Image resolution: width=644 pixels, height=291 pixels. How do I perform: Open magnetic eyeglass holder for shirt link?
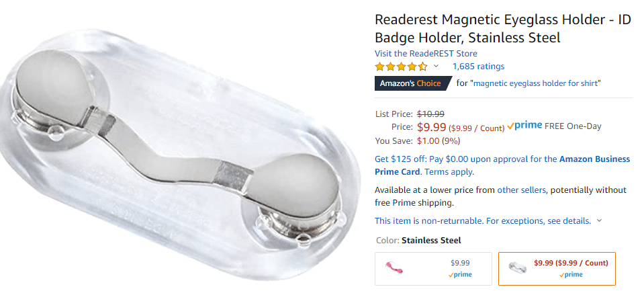click(x=537, y=83)
